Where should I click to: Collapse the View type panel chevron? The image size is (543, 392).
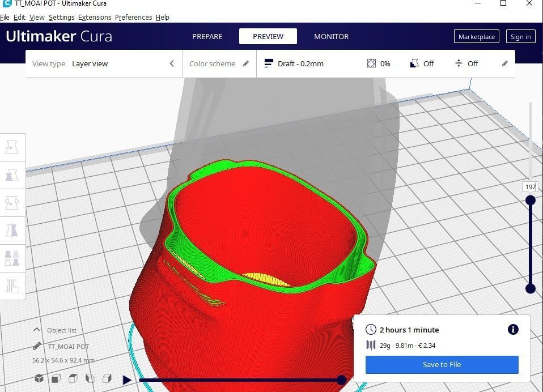pos(172,63)
